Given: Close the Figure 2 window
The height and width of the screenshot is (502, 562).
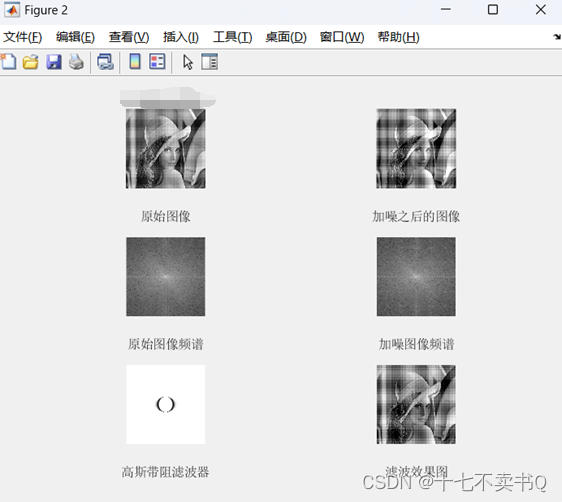Looking at the screenshot, I should coord(540,10).
